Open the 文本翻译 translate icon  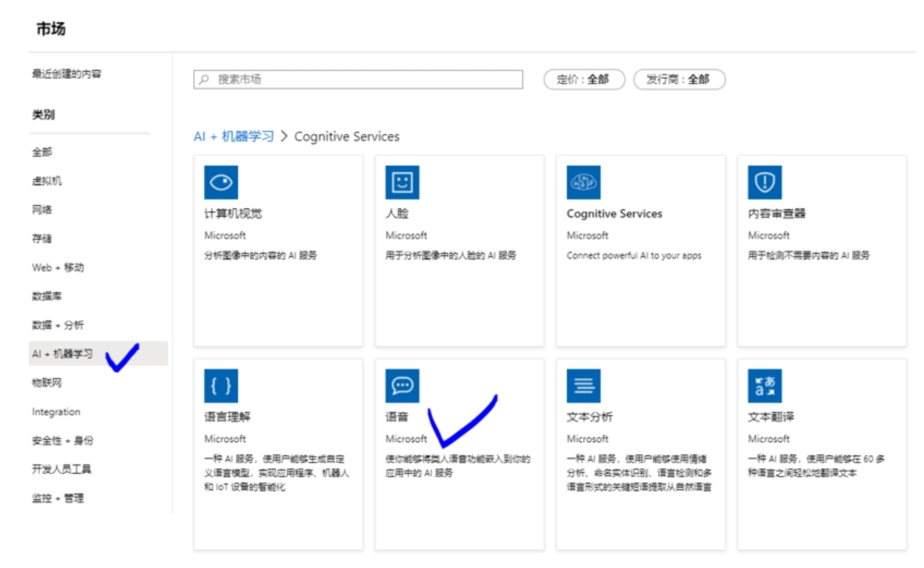coord(765,386)
